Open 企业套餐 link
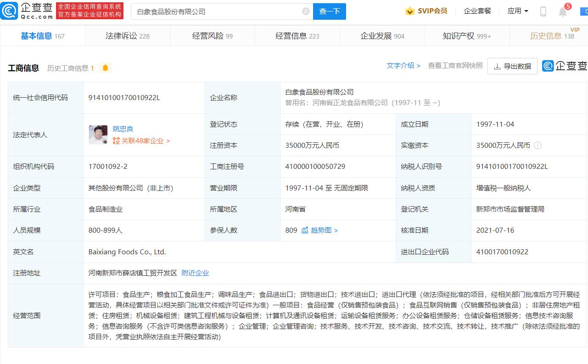This screenshot has height=364, width=588. (x=477, y=11)
